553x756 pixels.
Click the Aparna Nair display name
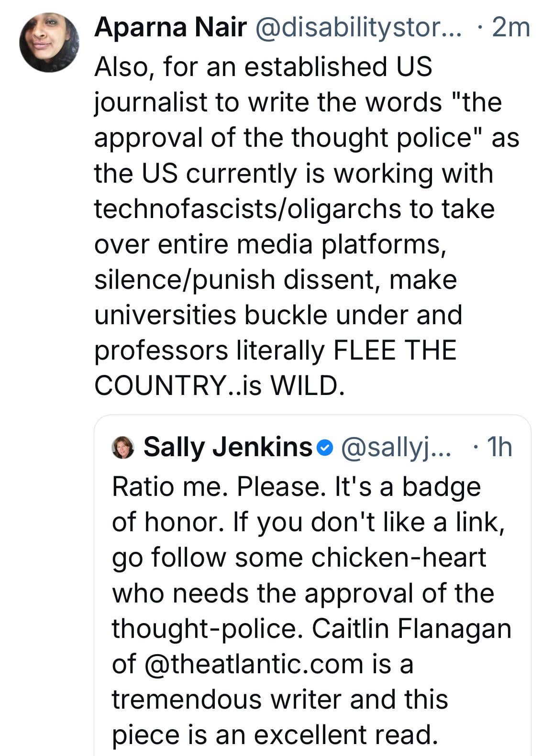point(170,28)
